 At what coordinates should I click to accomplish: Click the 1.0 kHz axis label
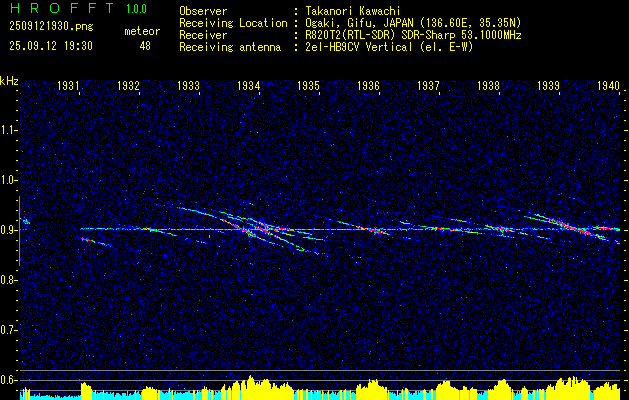tap(7, 181)
